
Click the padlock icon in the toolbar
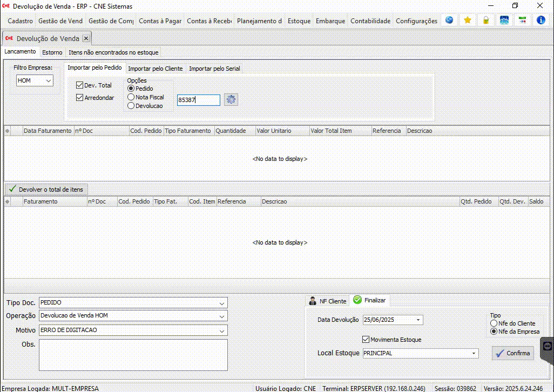point(486,21)
